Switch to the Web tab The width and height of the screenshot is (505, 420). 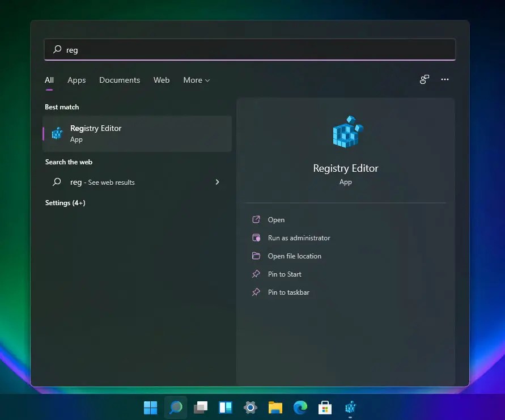point(162,80)
